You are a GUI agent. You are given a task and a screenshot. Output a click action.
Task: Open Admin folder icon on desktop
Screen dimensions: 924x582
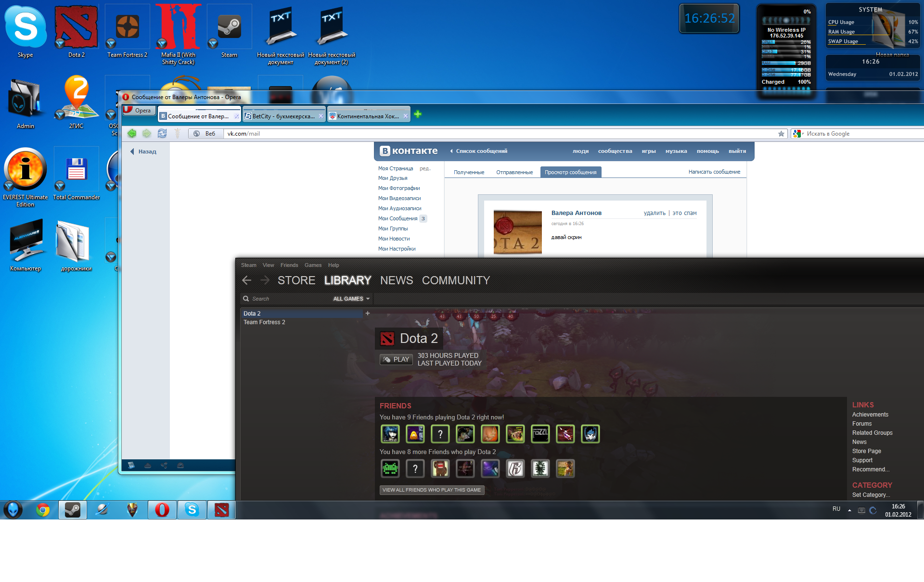pyautogui.click(x=26, y=103)
